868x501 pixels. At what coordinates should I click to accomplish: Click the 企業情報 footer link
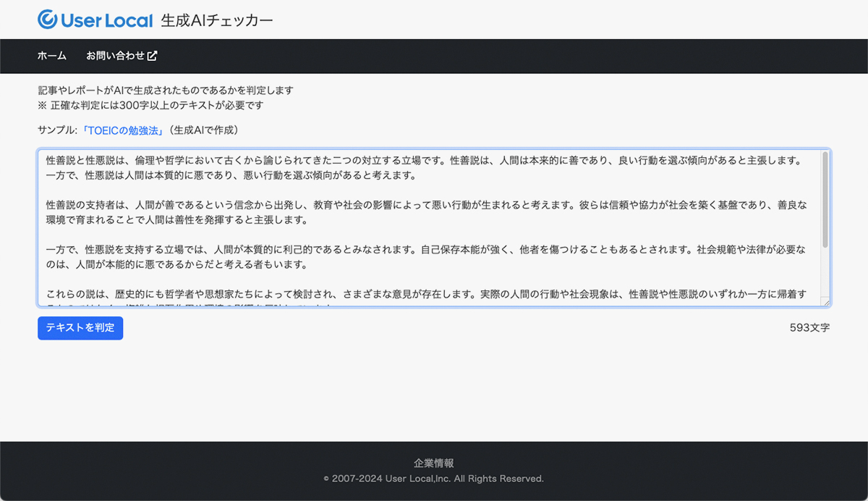(x=434, y=463)
